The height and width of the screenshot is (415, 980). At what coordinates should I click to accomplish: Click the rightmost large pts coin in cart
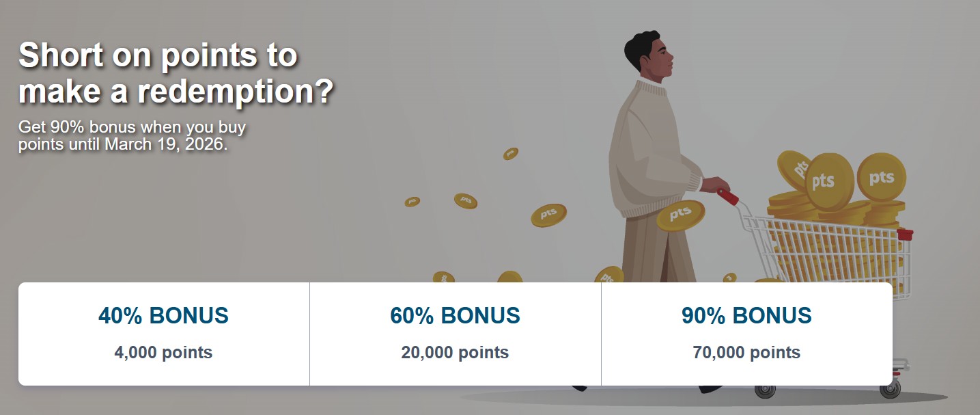click(x=881, y=178)
